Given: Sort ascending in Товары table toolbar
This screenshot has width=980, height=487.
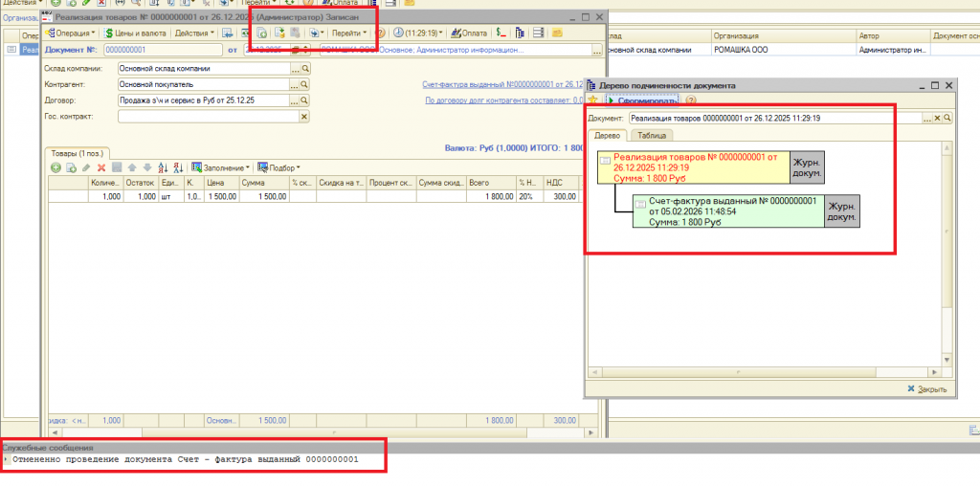Looking at the screenshot, I should 163,167.
